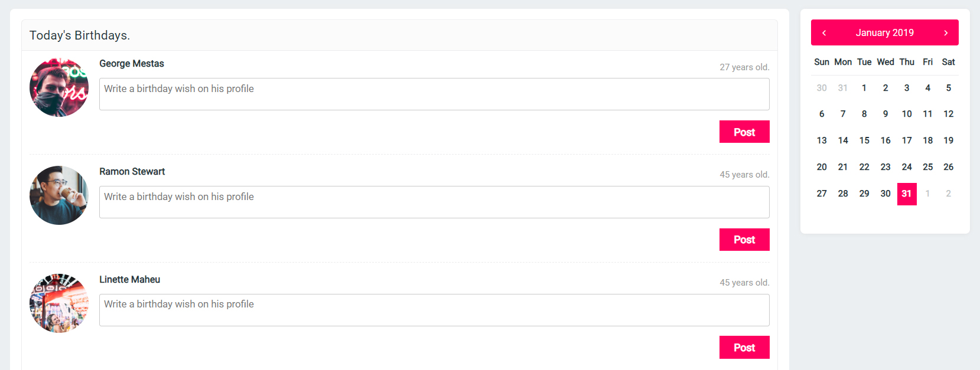Viewport: 980px width, 370px height.
Task: Open Ramon Stewart's avatar photo
Action: [x=59, y=195]
